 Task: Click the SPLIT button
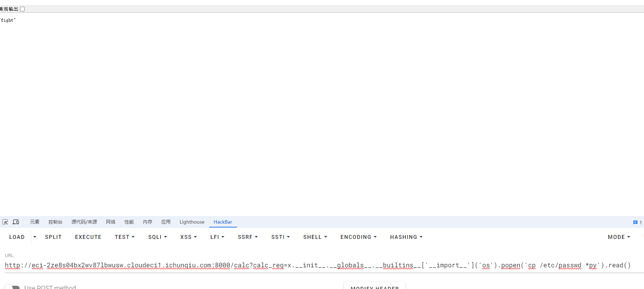point(53,237)
